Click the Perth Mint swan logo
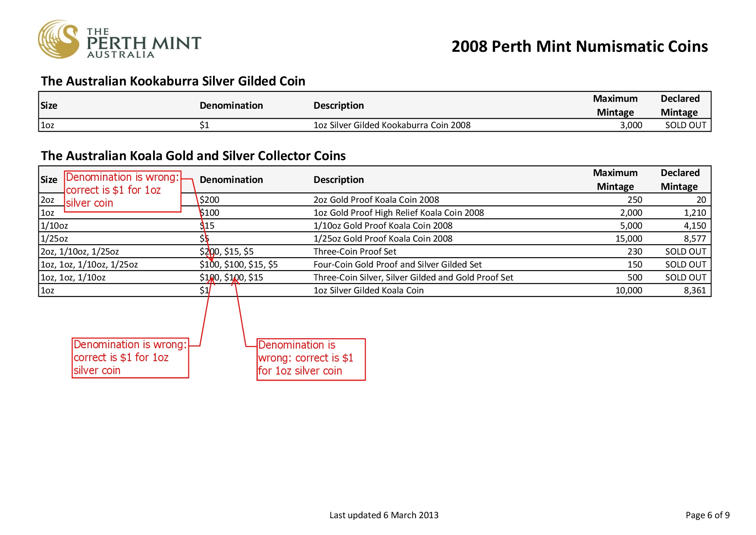 (x=59, y=39)
